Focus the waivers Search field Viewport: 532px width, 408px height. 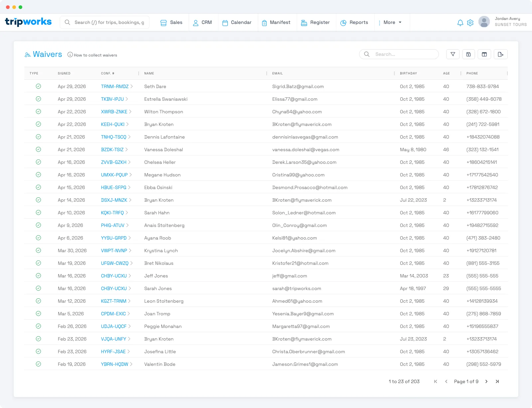(x=399, y=54)
